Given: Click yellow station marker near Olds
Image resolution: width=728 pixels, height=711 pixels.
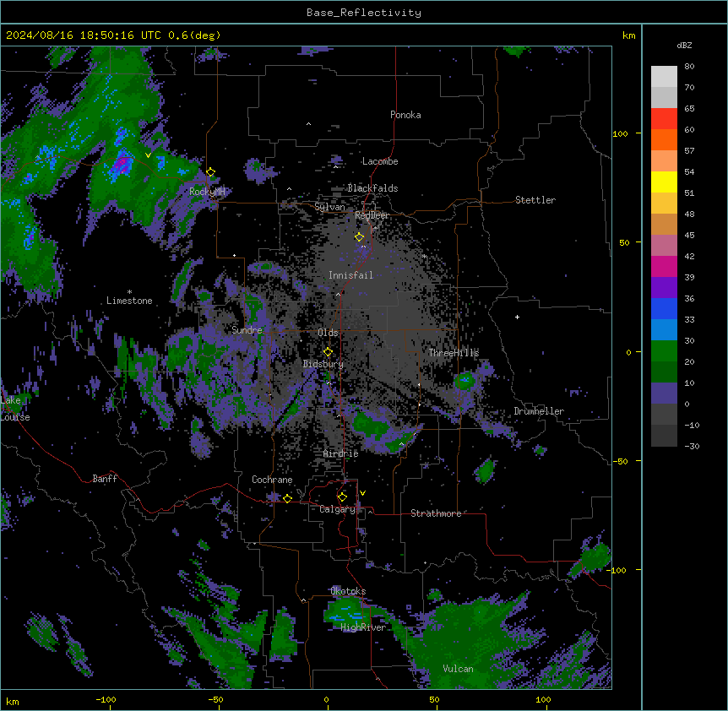Looking at the screenshot, I should 328,352.
